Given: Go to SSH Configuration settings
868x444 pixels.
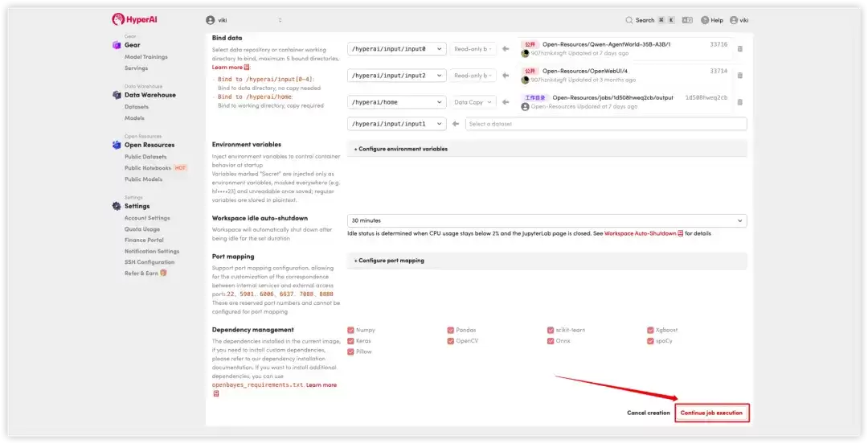Looking at the screenshot, I should (149, 262).
